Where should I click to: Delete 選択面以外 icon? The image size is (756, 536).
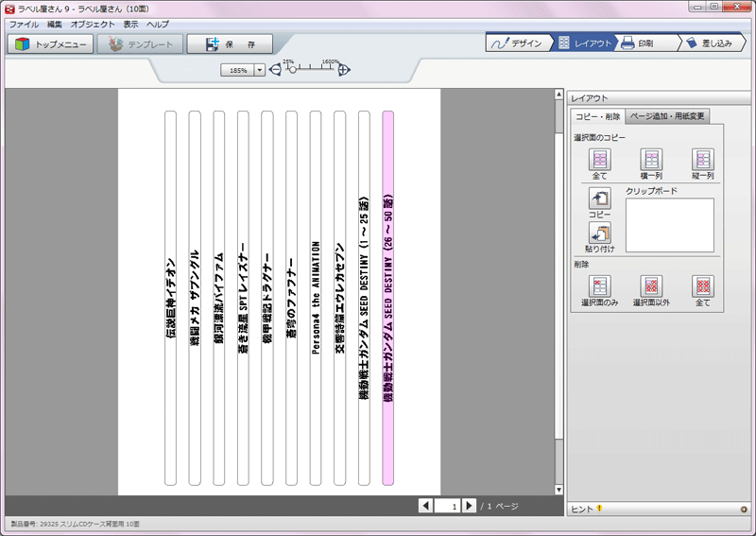pyautogui.click(x=651, y=286)
